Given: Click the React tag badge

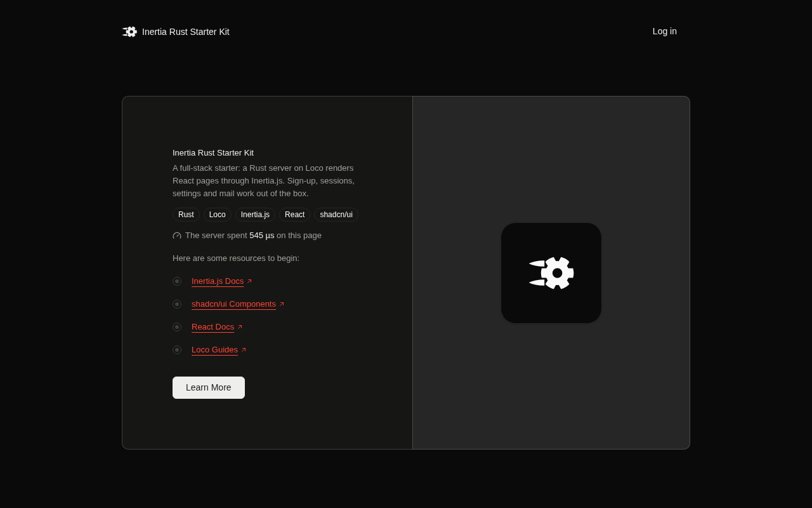Looking at the screenshot, I should point(294,215).
